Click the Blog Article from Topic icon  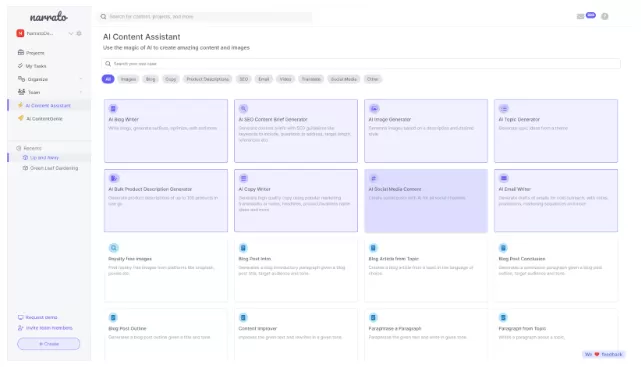point(373,248)
